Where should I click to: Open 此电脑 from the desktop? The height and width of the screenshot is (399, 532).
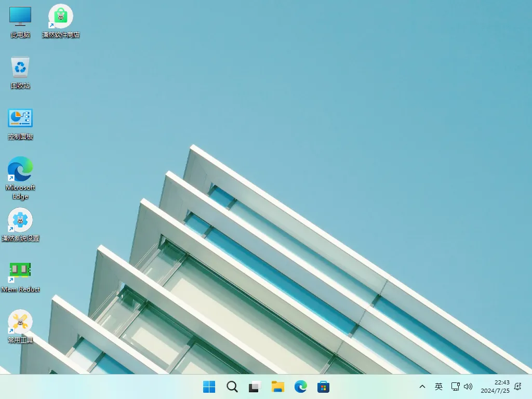coord(20,21)
